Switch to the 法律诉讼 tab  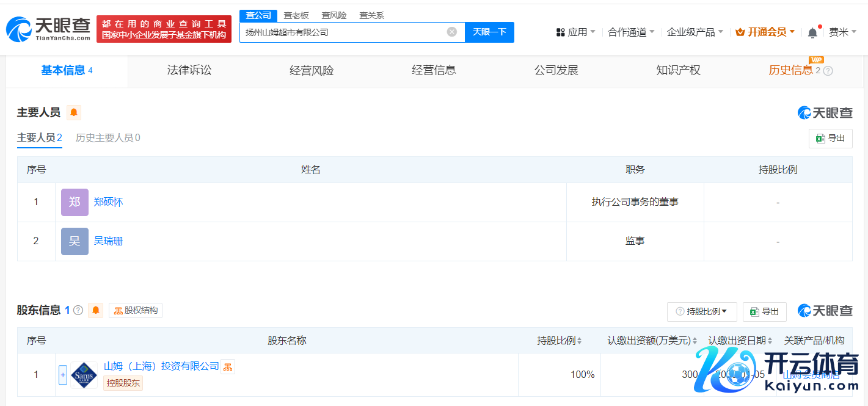coord(189,71)
